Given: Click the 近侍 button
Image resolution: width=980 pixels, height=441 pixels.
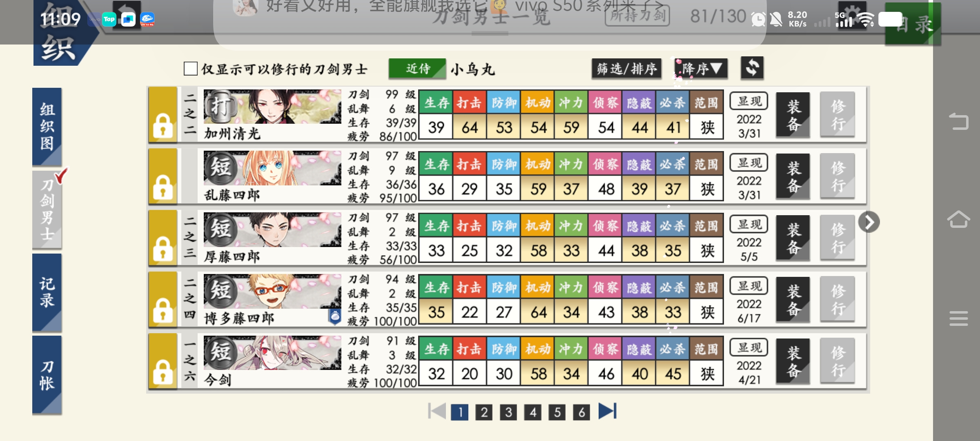Looking at the screenshot, I should click(x=417, y=69).
